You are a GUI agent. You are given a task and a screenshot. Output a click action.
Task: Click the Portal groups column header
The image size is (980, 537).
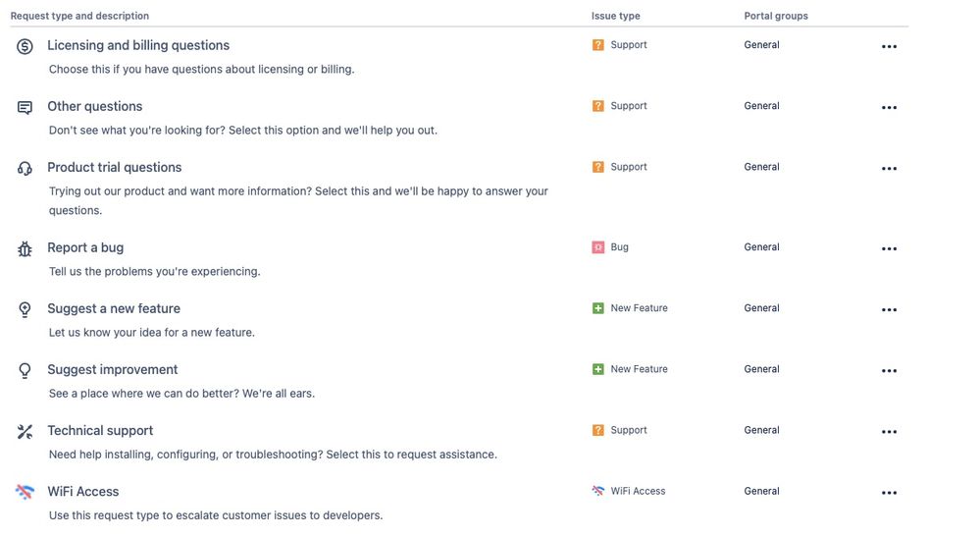(x=776, y=16)
